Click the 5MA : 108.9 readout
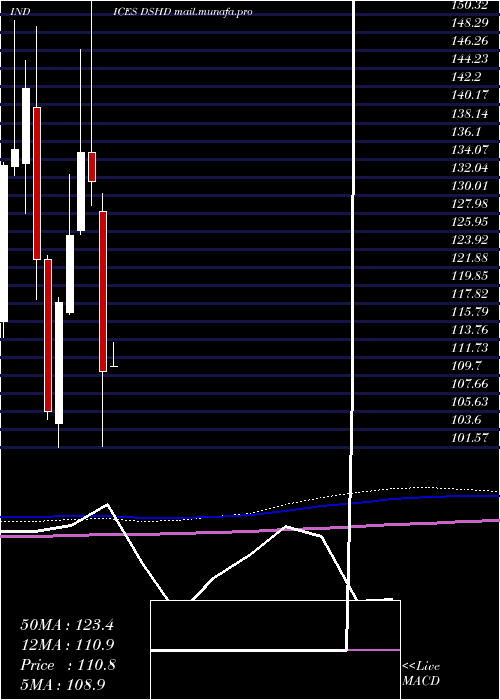The width and height of the screenshot is (500, 700). 62,684
